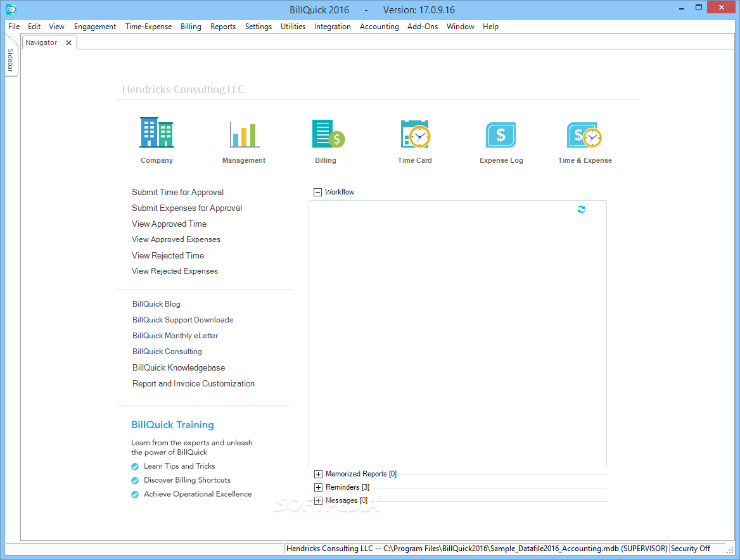Open the Company icon
740x560 pixels.
156,132
